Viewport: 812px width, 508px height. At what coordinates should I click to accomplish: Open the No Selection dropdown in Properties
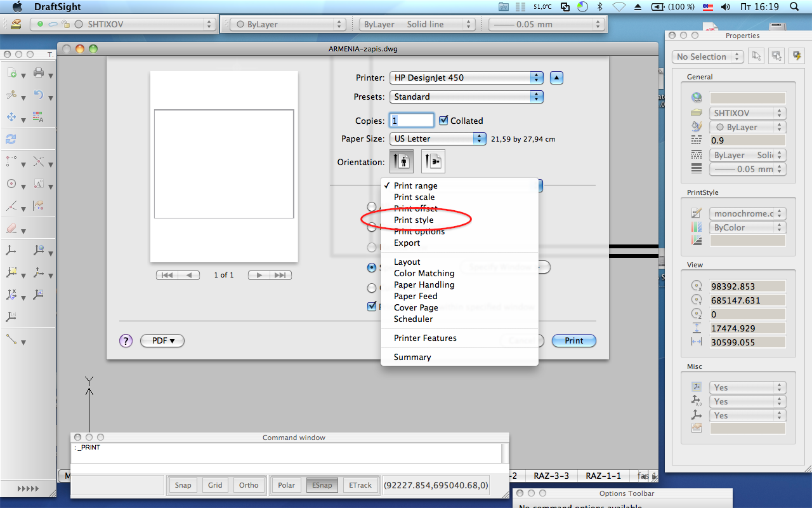[707, 57]
